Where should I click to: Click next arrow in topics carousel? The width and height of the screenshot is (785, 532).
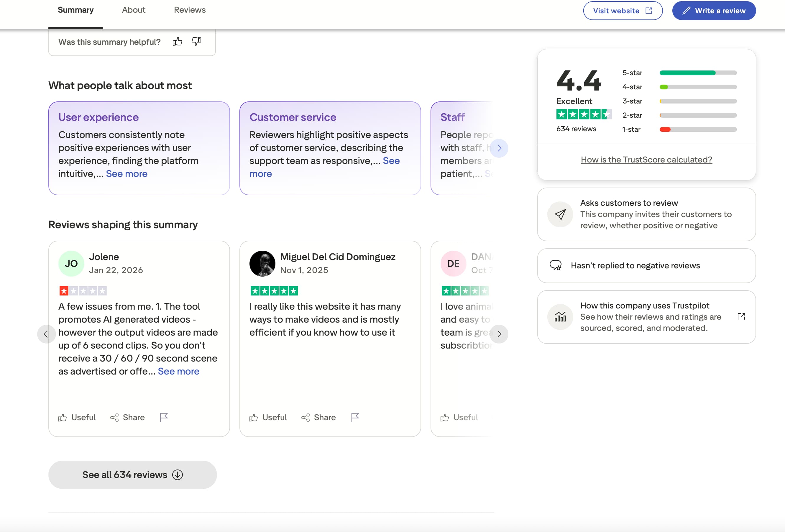[499, 148]
